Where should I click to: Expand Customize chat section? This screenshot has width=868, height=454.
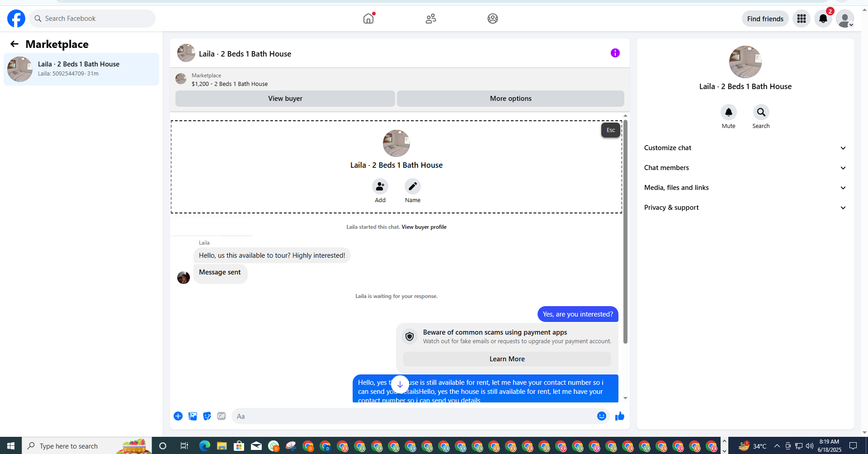(x=745, y=148)
